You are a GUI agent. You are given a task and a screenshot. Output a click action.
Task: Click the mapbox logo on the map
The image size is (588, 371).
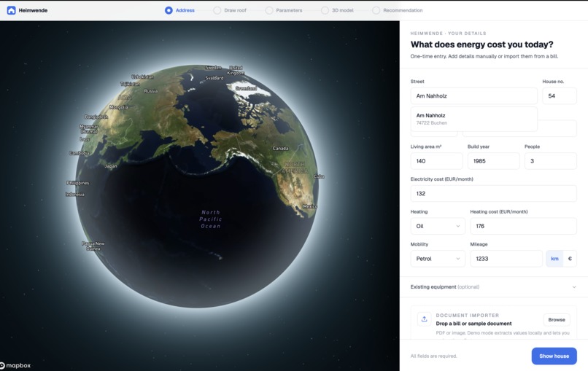[x=15, y=365]
